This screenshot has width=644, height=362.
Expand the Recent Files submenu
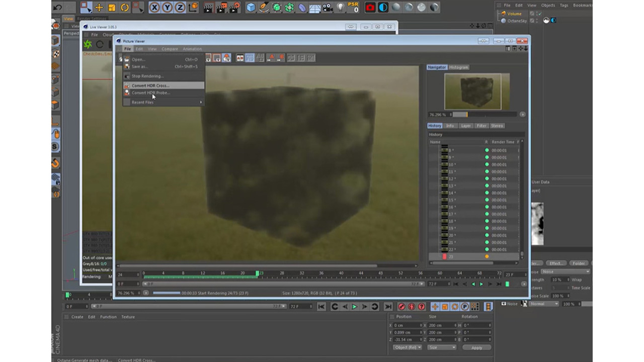point(164,102)
